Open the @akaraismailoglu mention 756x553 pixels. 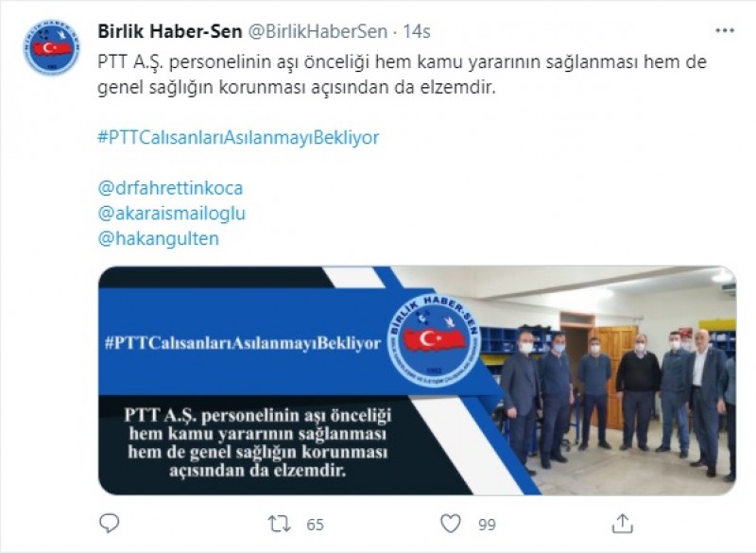(x=172, y=213)
